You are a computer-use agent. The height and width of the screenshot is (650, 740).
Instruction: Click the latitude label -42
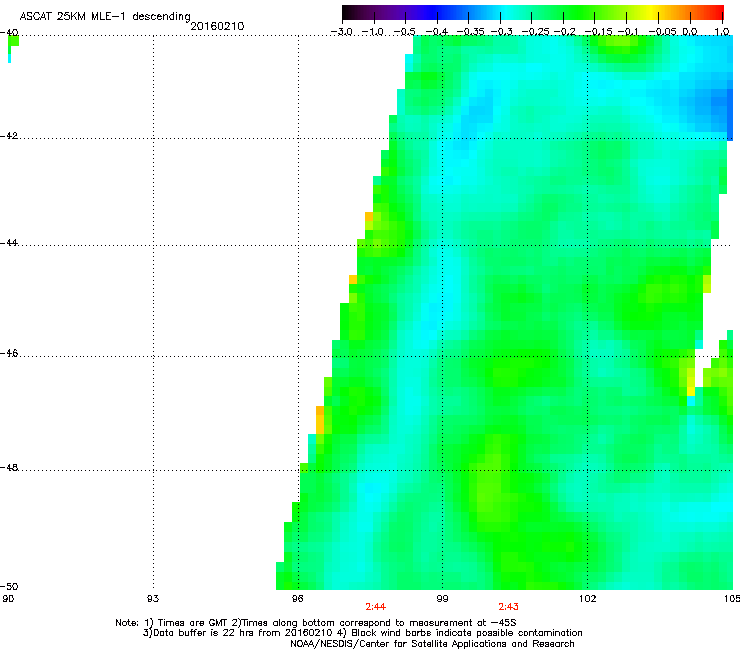click(9, 136)
